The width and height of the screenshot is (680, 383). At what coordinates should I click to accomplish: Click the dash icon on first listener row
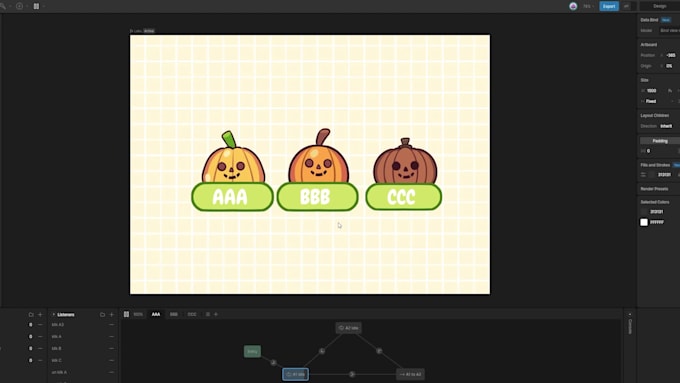pos(111,324)
